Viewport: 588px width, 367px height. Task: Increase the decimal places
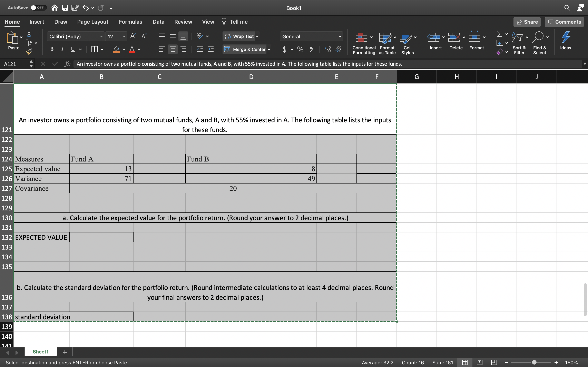tap(327, 49)
